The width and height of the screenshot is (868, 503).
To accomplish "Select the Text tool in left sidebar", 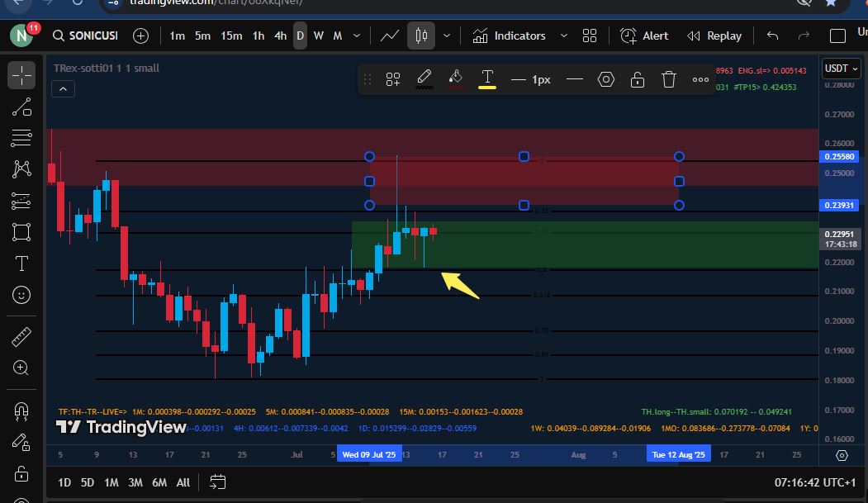I will click(x=21, y=263).
